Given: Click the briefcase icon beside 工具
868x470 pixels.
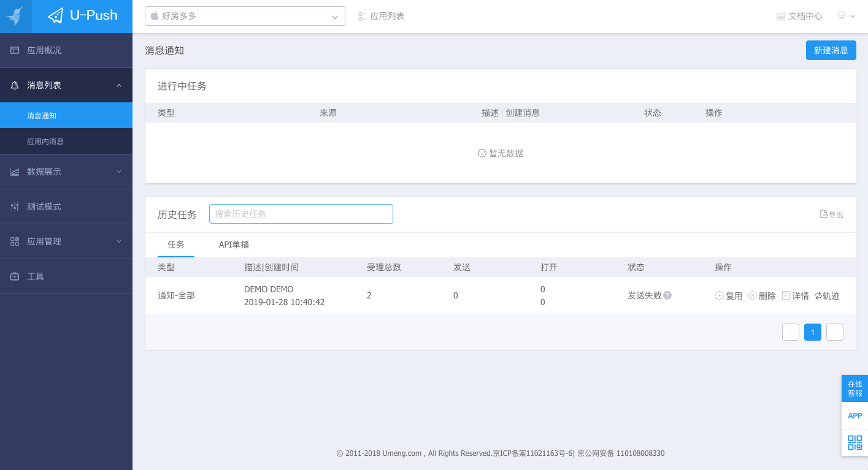Looking at the screenshot, I should pyautogui.click(x=15, y=276).
